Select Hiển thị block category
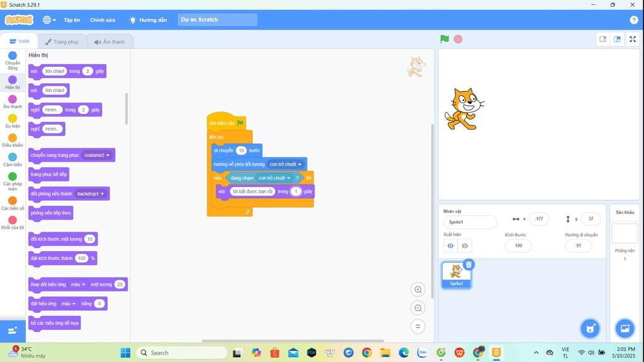Screen dimensions: 644x362 (13, 82)
